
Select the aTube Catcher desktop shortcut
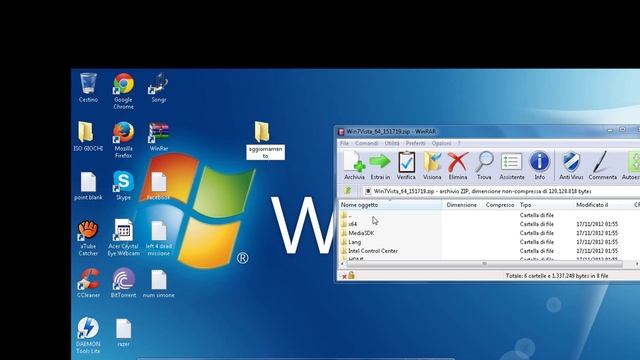click(88, 238)
